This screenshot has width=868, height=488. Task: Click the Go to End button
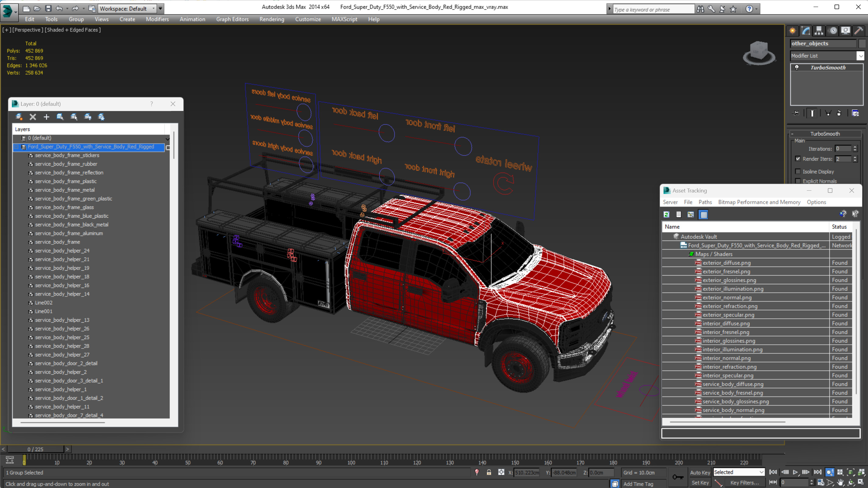click(817, 472)
